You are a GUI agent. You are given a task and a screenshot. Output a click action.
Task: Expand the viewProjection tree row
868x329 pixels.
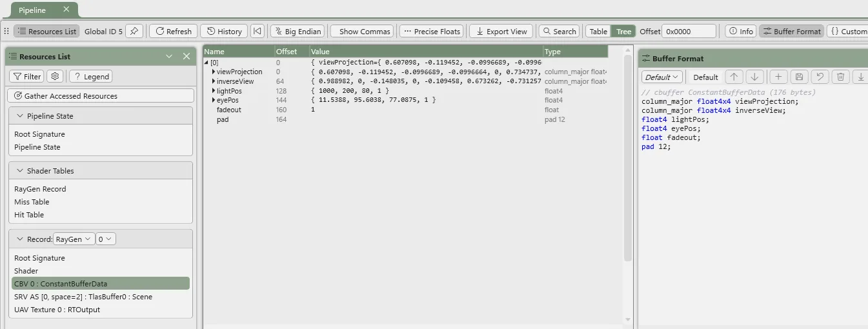click(x=214, y=72)
